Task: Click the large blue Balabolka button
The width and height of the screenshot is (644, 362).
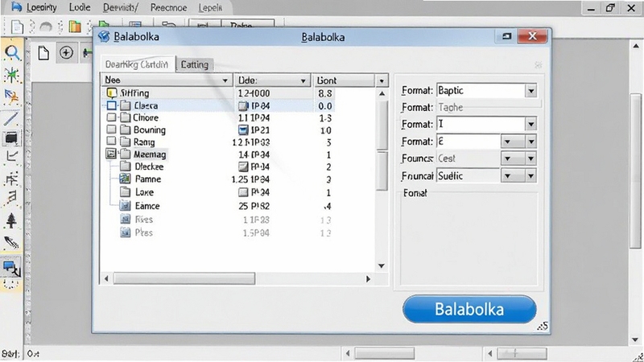Action: pyautogui.click(x=469, y=309)
